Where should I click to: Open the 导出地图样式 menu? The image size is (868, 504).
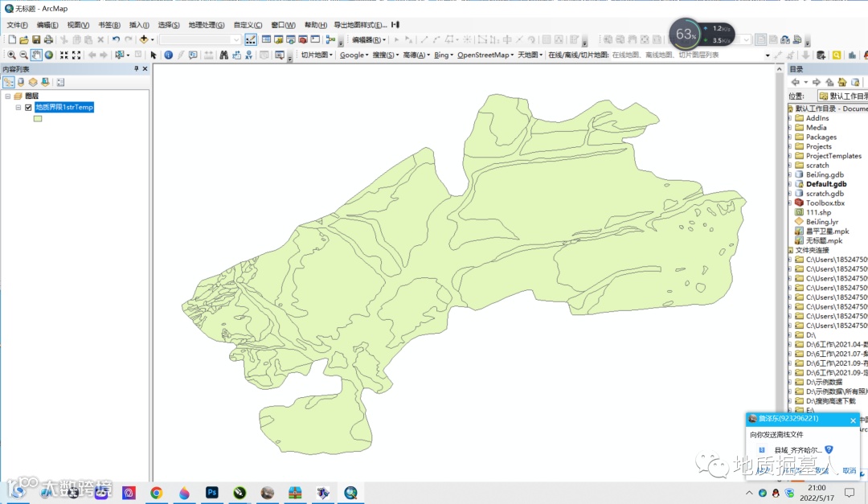coord(360,25)
